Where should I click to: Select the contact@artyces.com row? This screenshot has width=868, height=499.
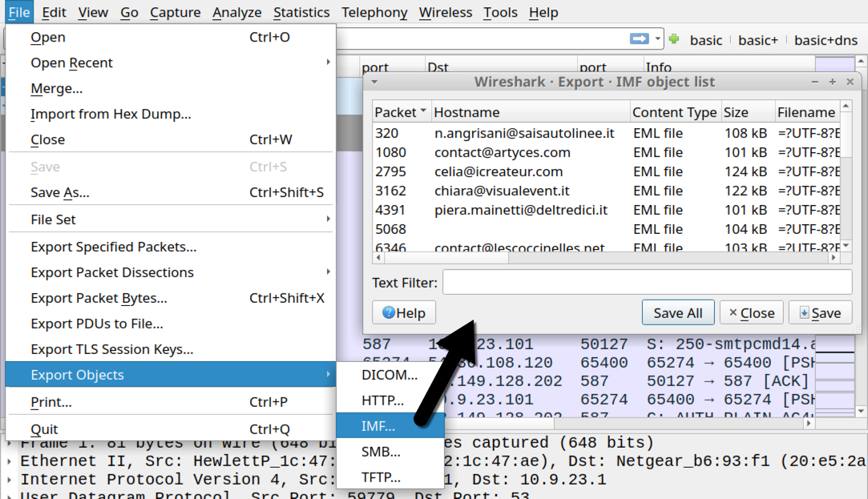pos(606,153)
